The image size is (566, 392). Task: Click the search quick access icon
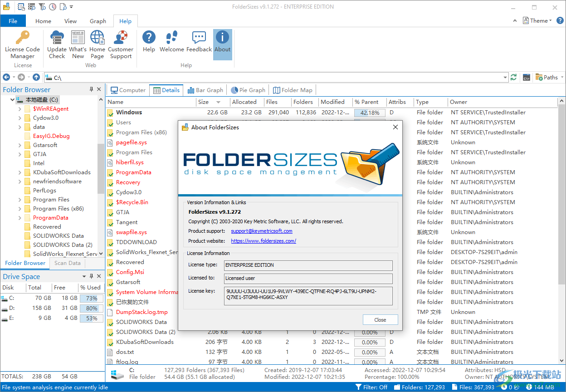(x=32, y=7)
